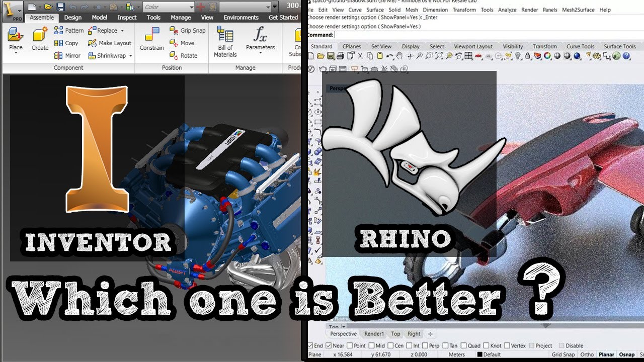
Task: Click Open folder icon in Inventor quick access
Action: click(x=48, y=7)
